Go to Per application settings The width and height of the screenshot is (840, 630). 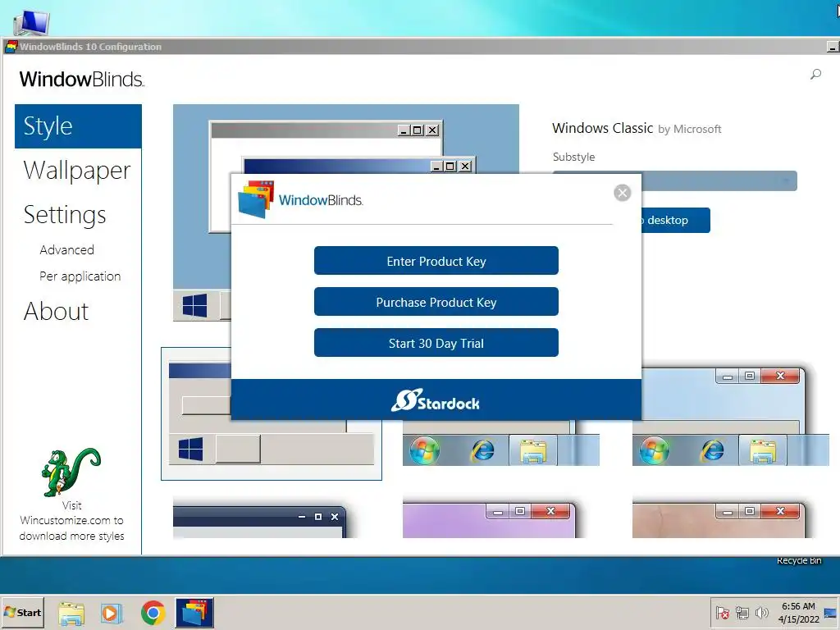80,276
